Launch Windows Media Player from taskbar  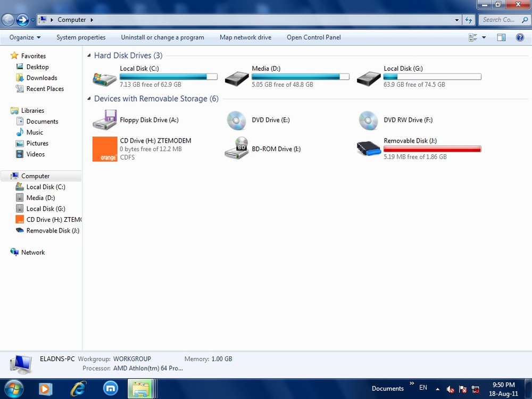(45, 389)
